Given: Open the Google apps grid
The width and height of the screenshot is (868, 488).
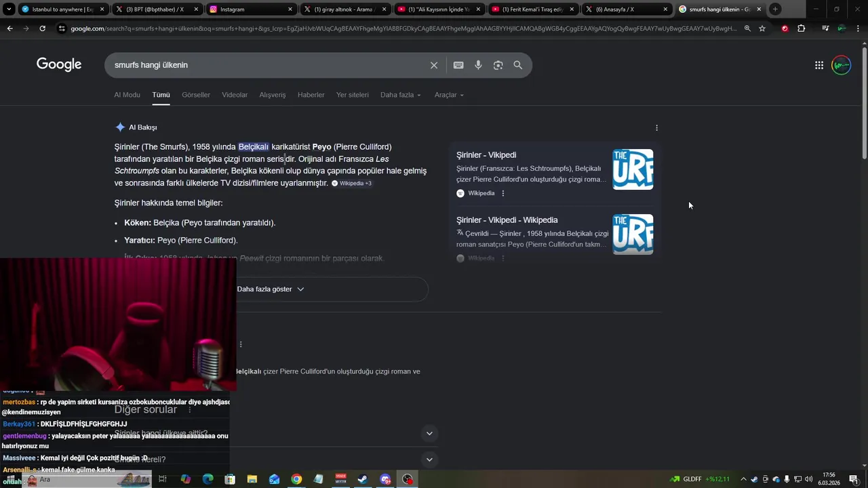Looking at the screenshot, I should (819, 65).
